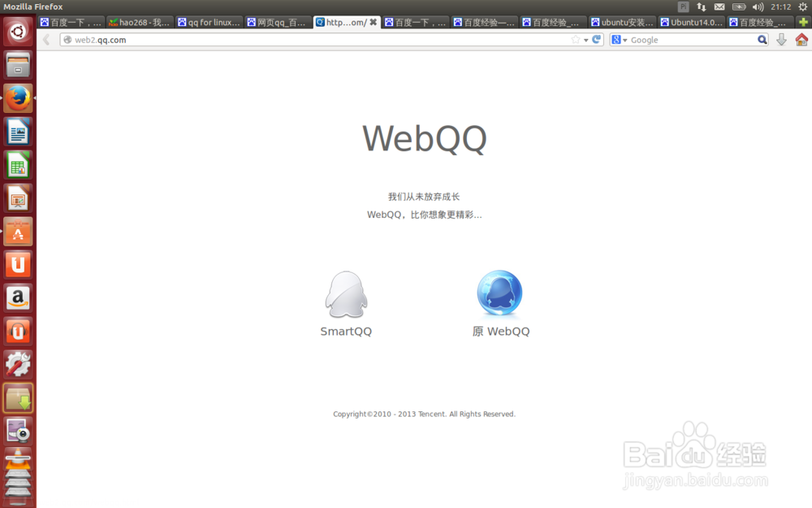
Task: Click the WebQQ，比你想象更精彩 text
Action: pos(424,215)
